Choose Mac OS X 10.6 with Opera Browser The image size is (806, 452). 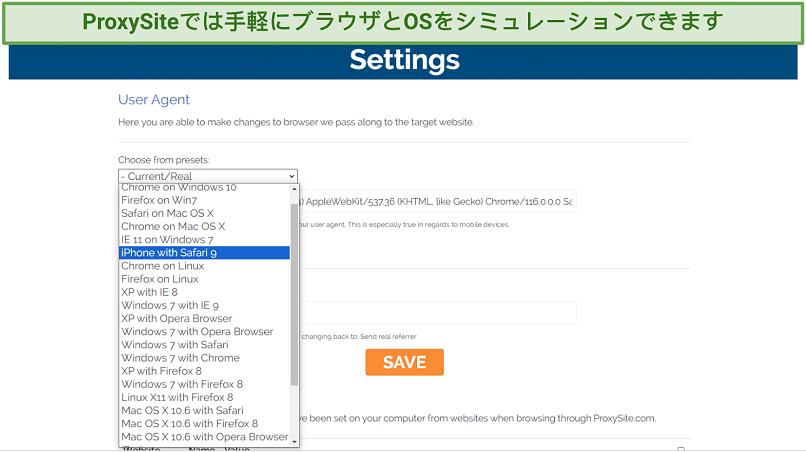205,437
